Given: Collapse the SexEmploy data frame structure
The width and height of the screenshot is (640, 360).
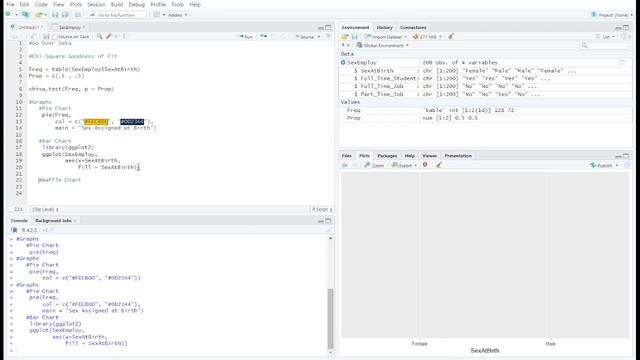Looking at the screenshot, I should point(343,62).
